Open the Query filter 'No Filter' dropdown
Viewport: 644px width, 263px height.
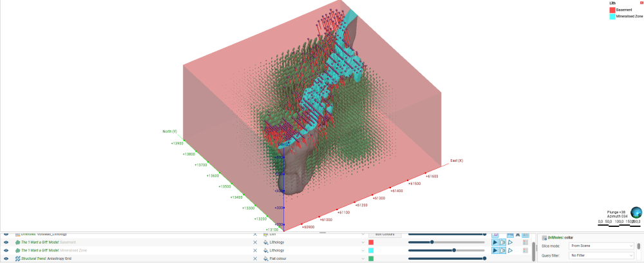[601, 255]
